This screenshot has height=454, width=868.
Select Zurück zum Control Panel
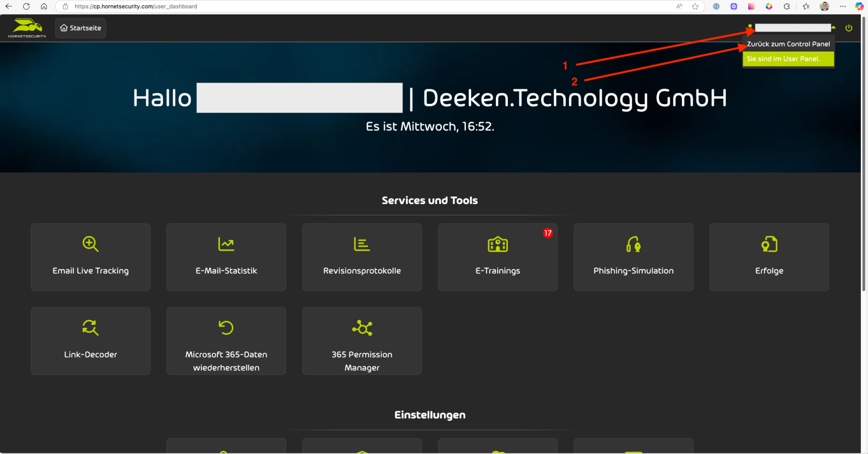(788, 44)
